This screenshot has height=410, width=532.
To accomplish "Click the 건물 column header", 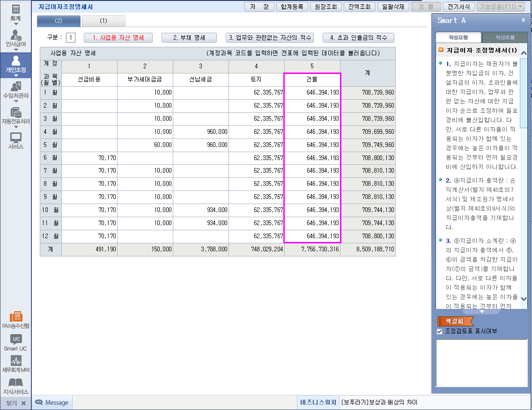I will (x=312, y=80).
